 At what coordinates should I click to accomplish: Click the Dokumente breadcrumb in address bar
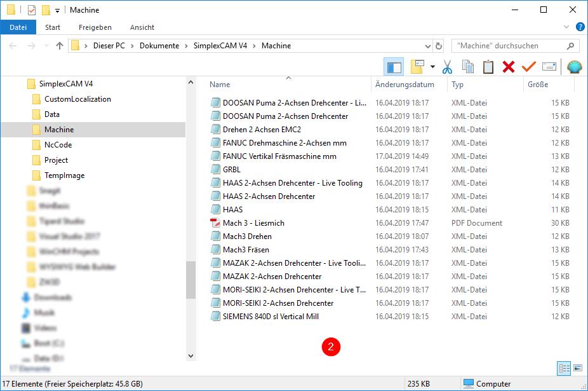[x=159, y=46]
